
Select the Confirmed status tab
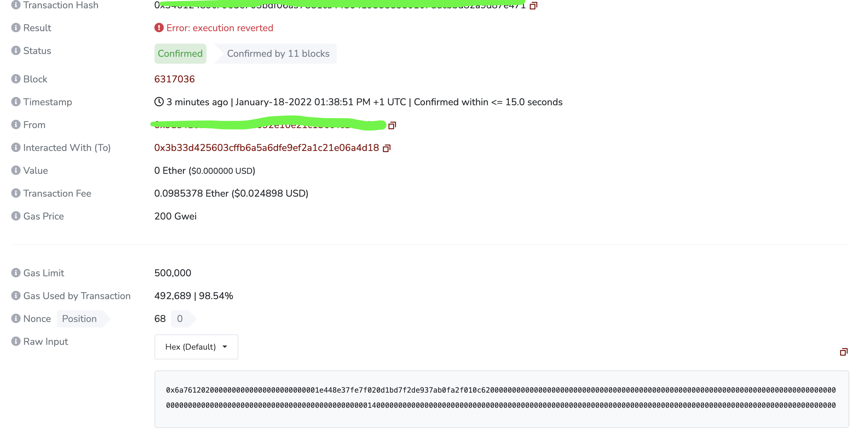click(x=180, y=54)
